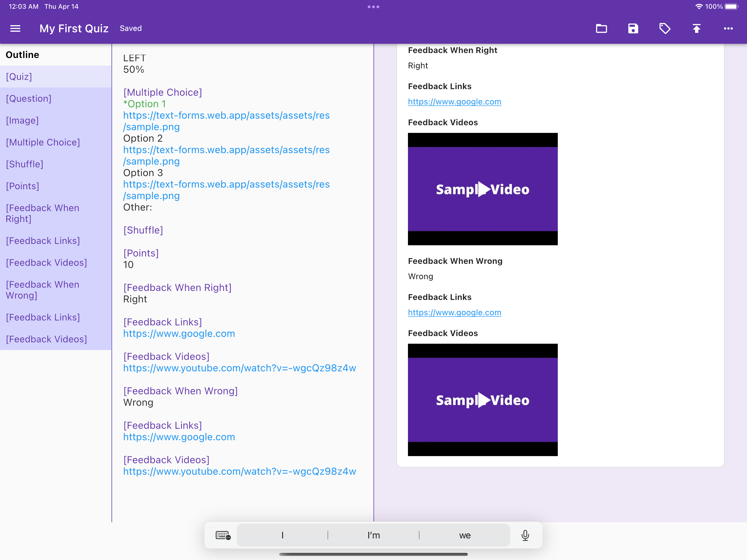
Task: Open the more options ellipsis in toolbar
Action: click(x=728, y=28)
